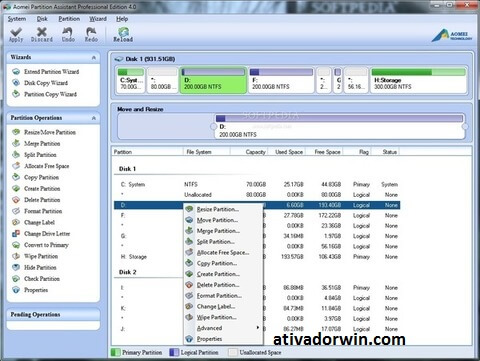Select the H:Storage 300.00GB disk map block
This screenshot has width=480, height=361.
418,80
